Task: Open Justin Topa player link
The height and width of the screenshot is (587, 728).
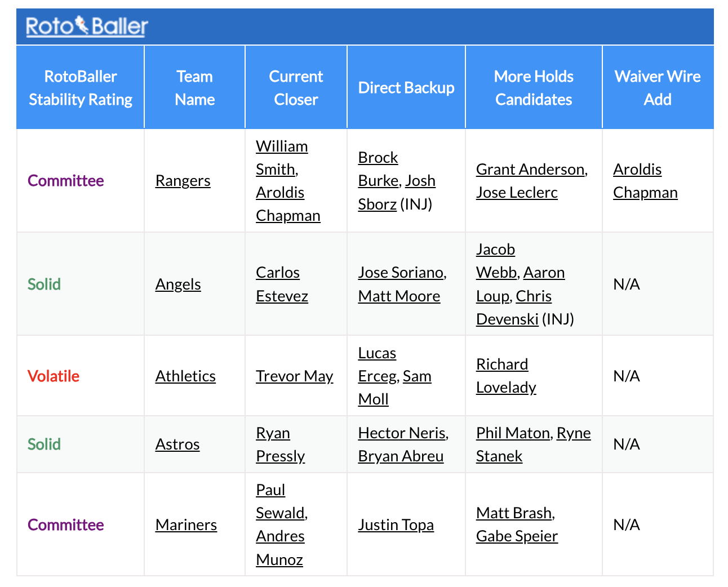Action: click(x=396, y=525)
